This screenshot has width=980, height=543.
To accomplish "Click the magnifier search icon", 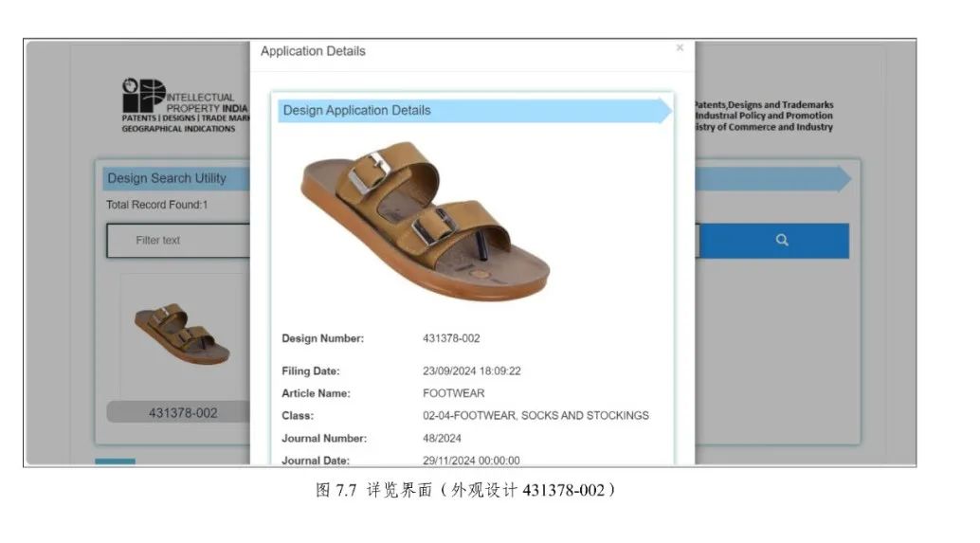I will pos(781,241).
